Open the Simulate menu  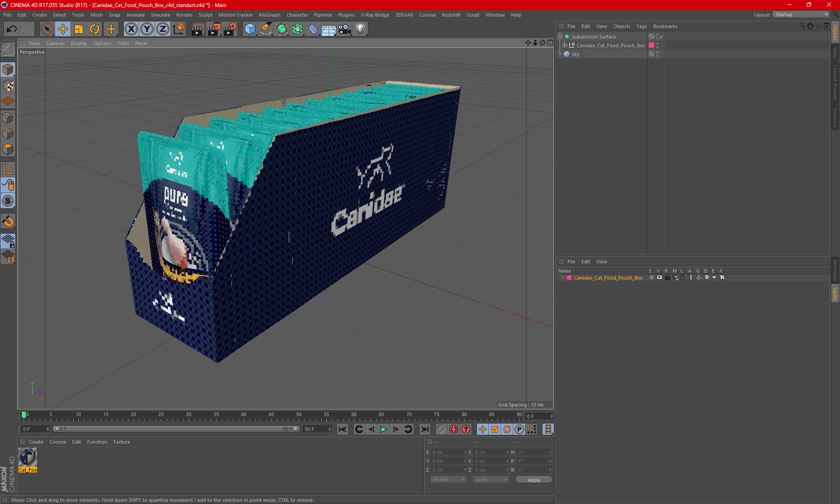[x=161, y=15]
